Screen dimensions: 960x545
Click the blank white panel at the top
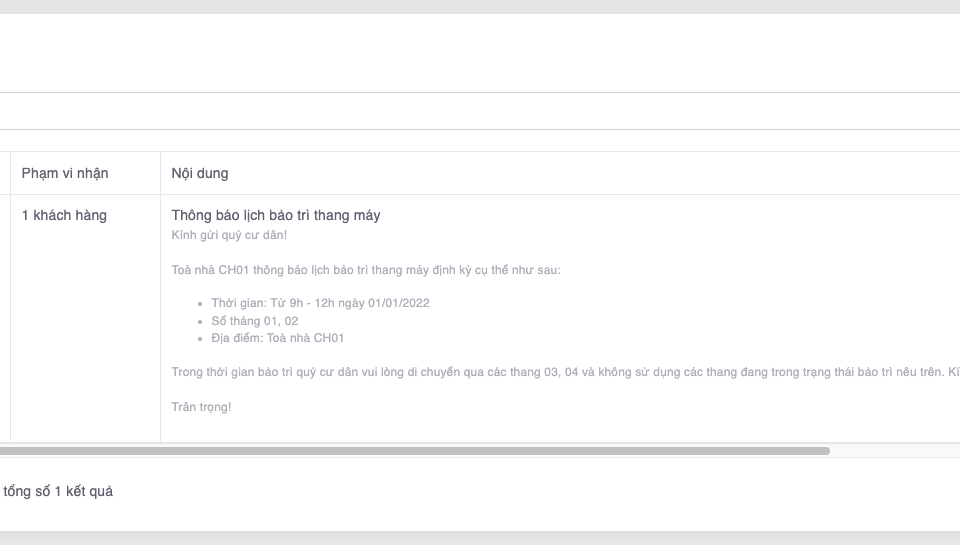coord(480,52)
